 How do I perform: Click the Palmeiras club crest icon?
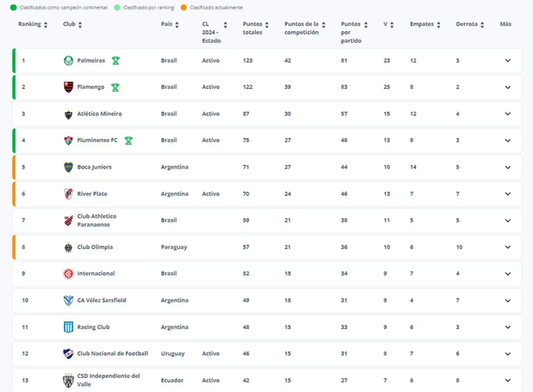[x=68, y=61]
